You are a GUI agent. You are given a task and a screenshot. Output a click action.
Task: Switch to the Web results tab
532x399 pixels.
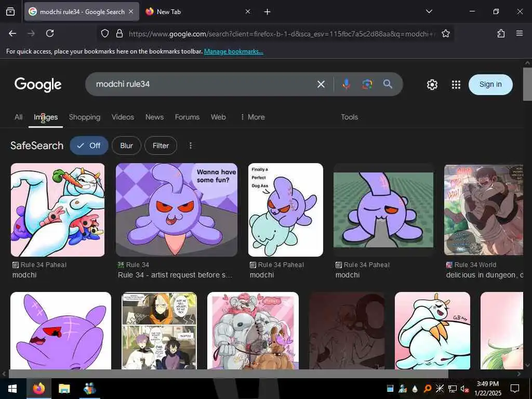218,117
